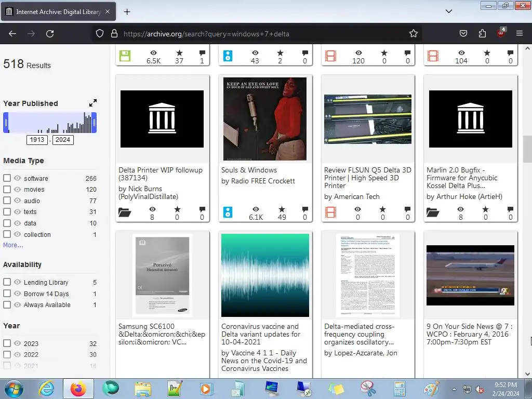Edit the 2024 end year field
The image size is (532, 399).
coord(63,140)
